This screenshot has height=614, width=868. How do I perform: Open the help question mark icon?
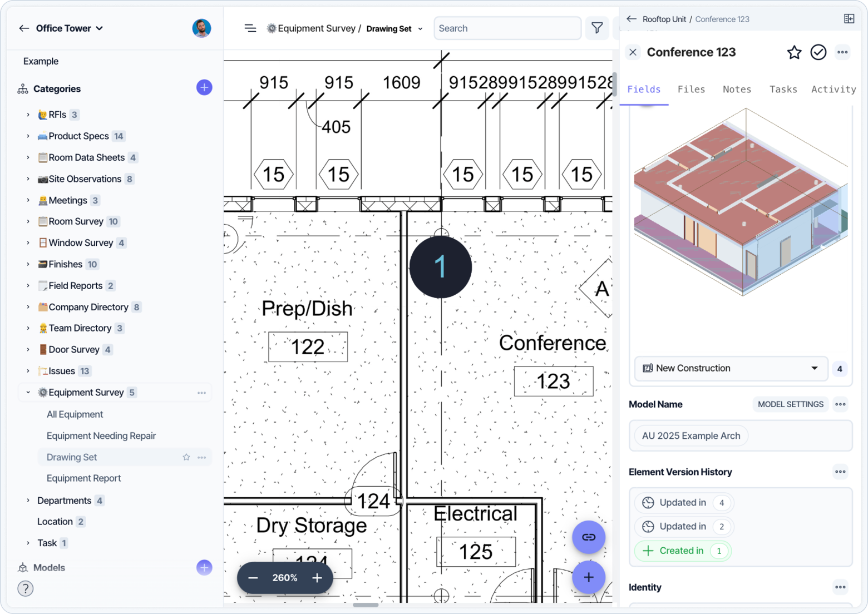coord(26,588)
